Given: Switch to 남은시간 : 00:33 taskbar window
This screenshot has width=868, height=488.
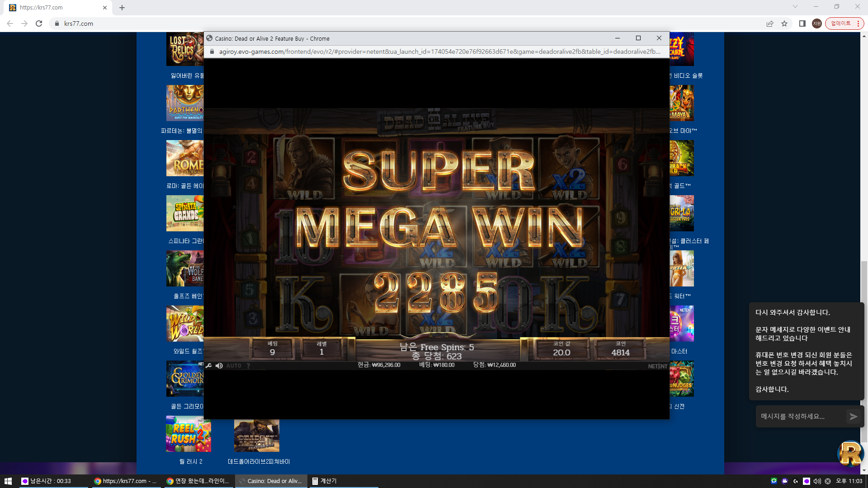Looking at the screenshot, I should point(54,481).
